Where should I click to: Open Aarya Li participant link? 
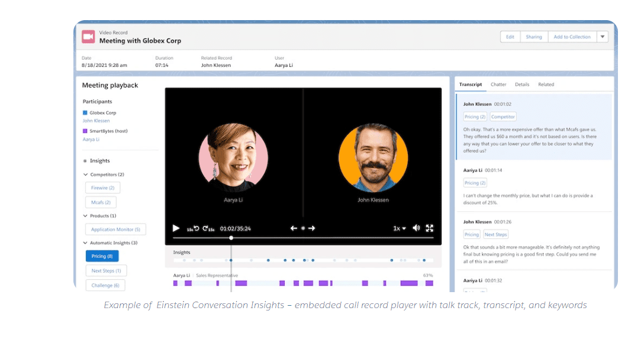(91, 140)
